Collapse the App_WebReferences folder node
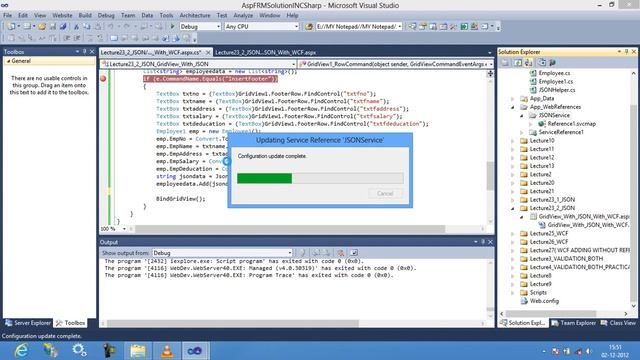640x360 pixels. tap(513, 107)
